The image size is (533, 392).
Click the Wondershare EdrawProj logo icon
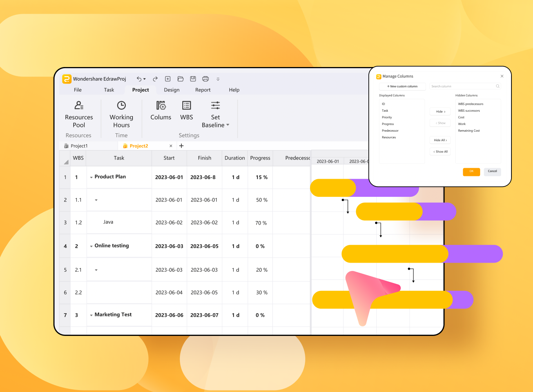pos(67,79)
